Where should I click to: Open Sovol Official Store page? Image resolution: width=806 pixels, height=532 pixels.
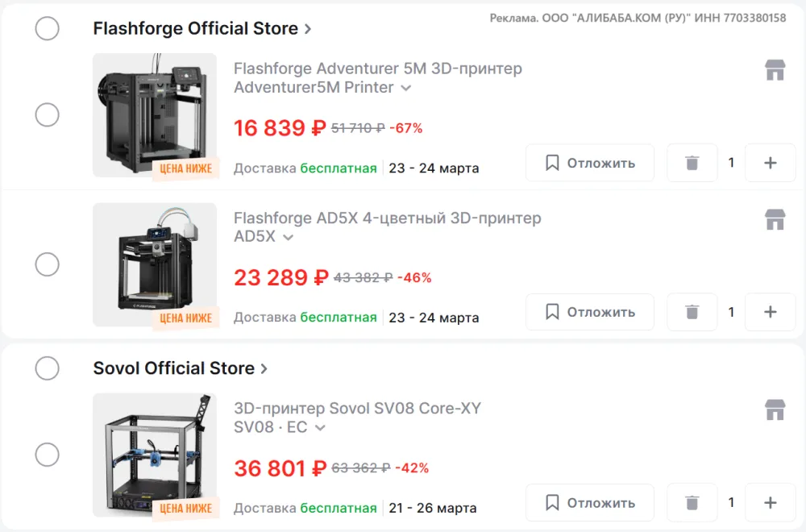pyautogui.click(x=181, y=368)
